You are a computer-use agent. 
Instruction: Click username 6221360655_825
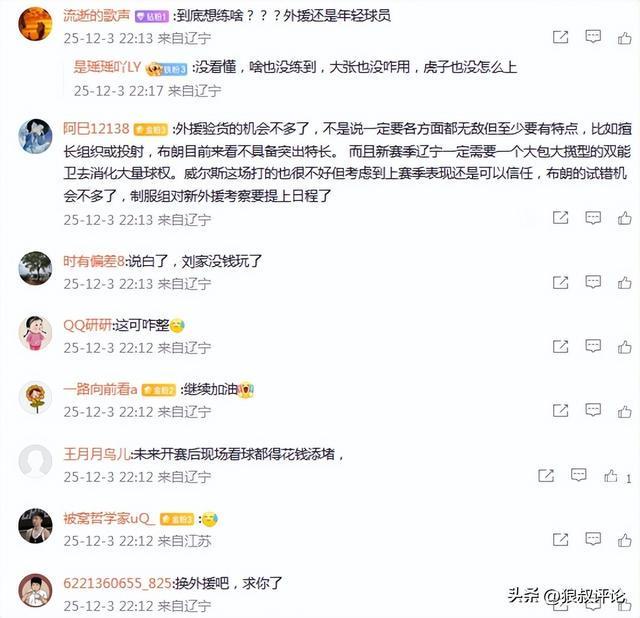point(118,583)
